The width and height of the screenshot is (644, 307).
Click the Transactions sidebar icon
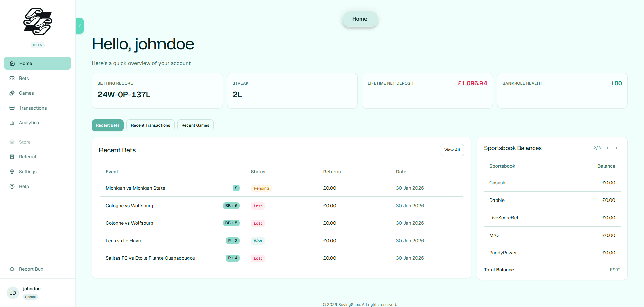[x=12, y=108]
